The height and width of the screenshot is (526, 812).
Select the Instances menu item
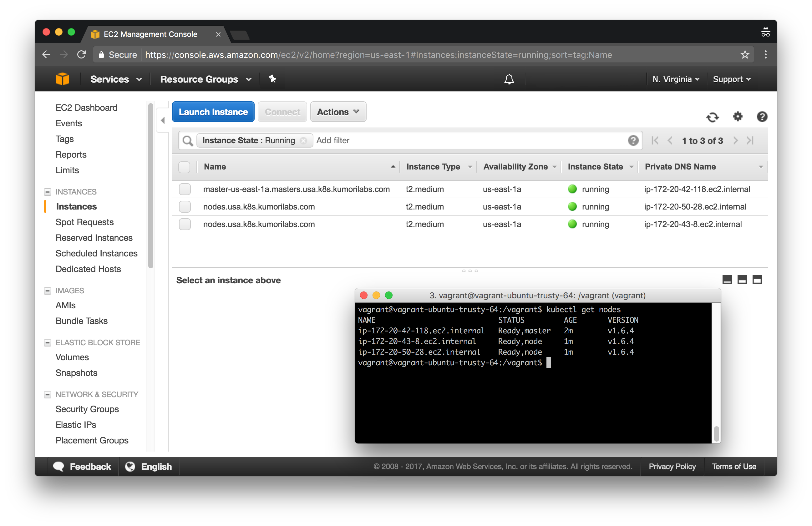tap(76, 206)
